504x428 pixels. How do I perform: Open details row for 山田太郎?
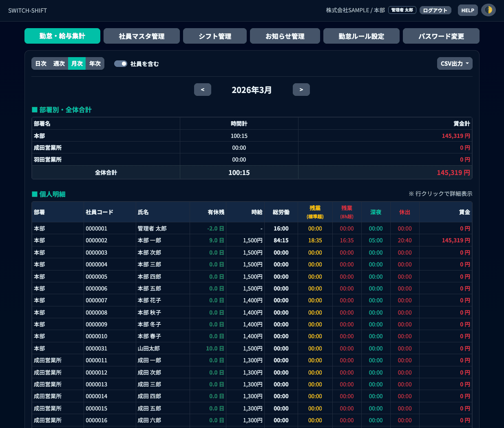pos(149,348)
